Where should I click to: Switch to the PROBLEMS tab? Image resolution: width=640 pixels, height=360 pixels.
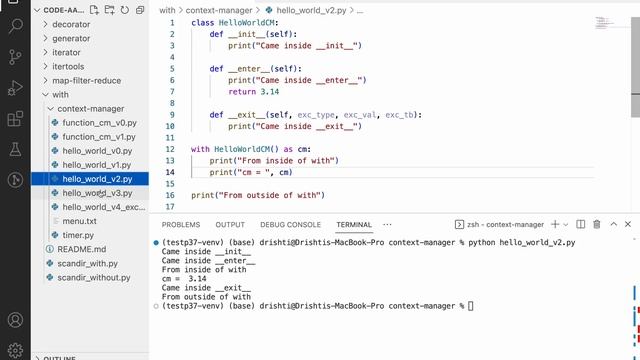point(181,225)
